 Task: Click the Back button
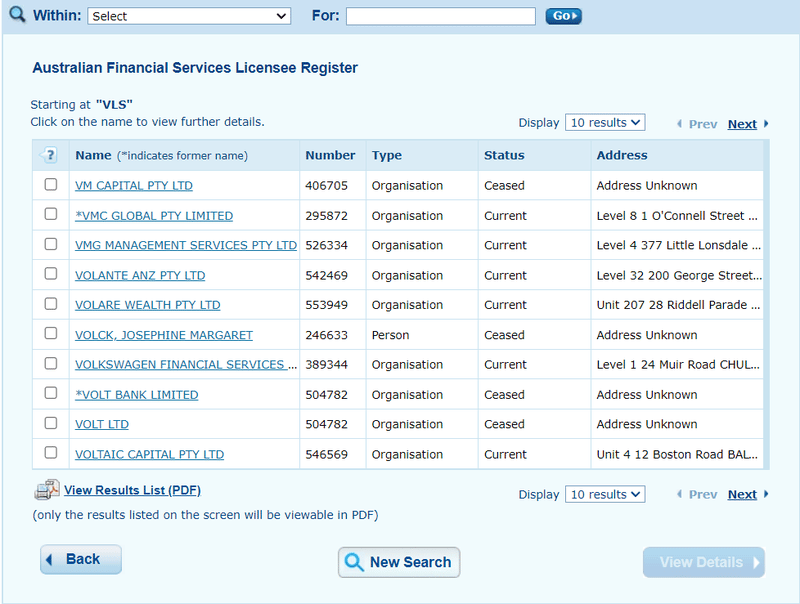(x=81, y=560)
